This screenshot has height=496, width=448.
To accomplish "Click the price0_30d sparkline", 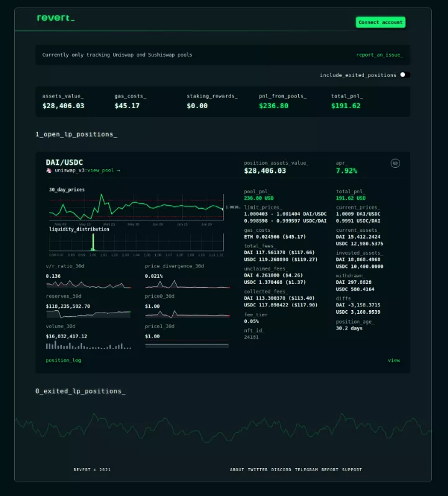I will click(187, 314).
